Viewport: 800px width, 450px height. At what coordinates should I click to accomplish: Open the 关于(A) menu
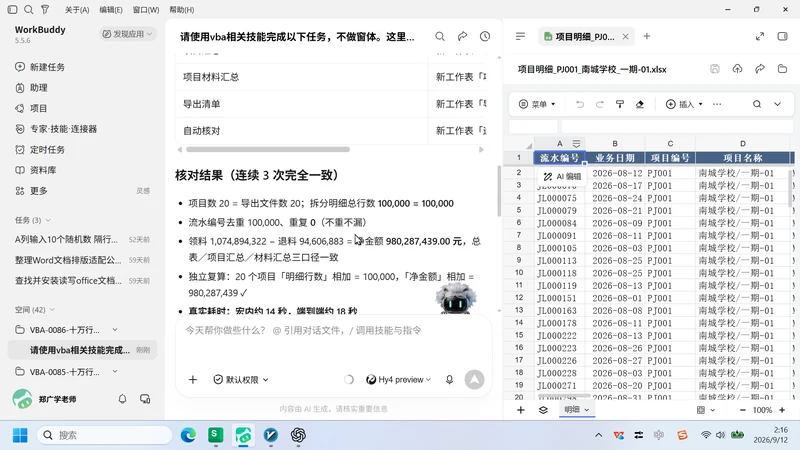[x=77, y=10]
